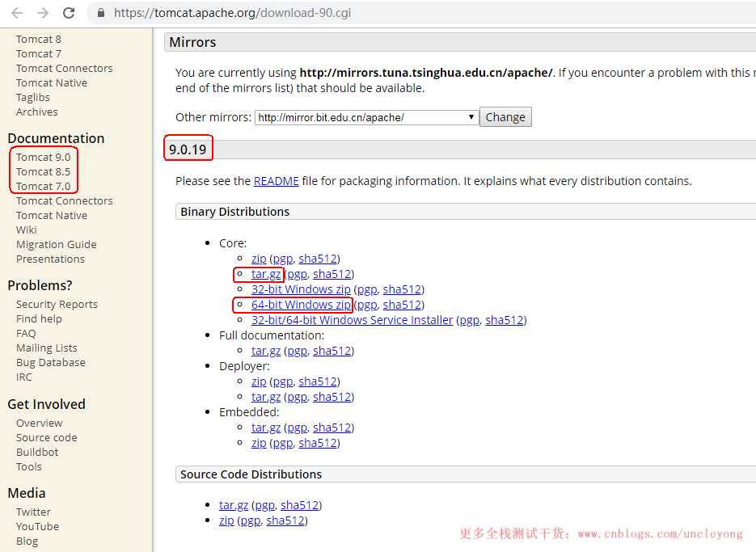The image size is (756, 552).
Task: Open YouTube media link
Action: pyautogui.click(x=38, y=526)
